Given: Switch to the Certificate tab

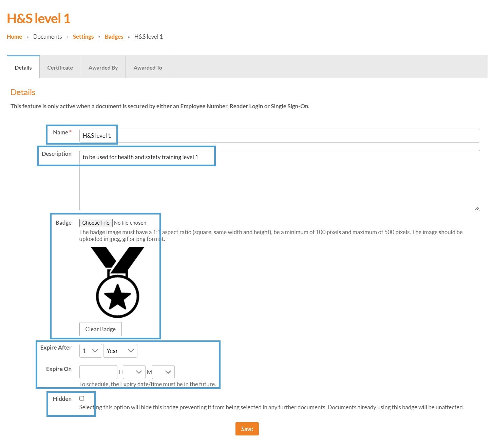Looking at the screenshot, I should tap(60, 68).
